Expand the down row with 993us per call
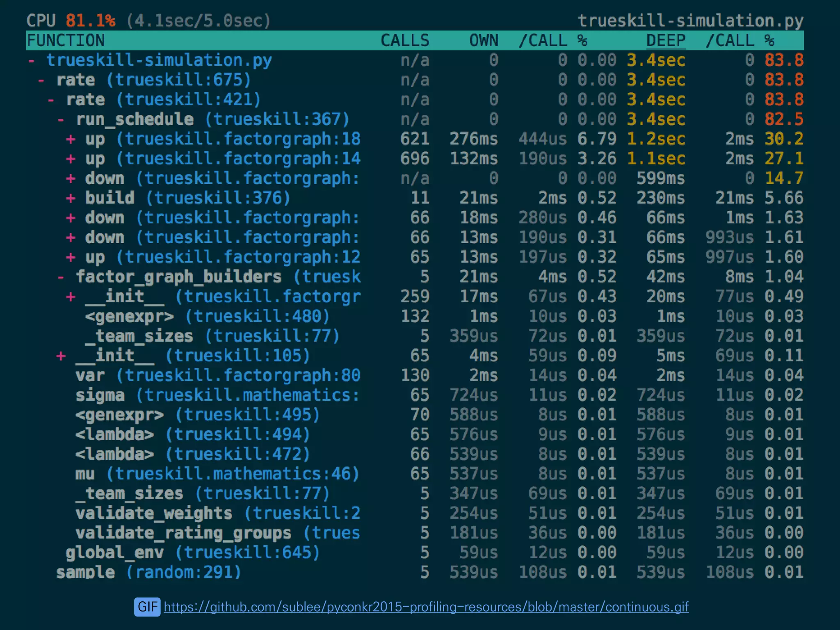This screenshot has width=840, height=630. [x=71, y=238]
